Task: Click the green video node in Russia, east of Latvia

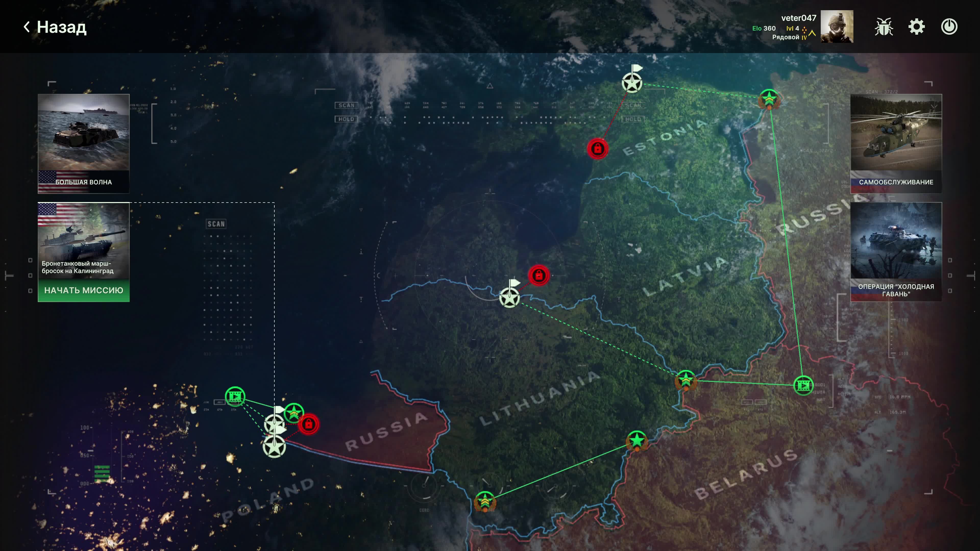Action: (803, 386)
